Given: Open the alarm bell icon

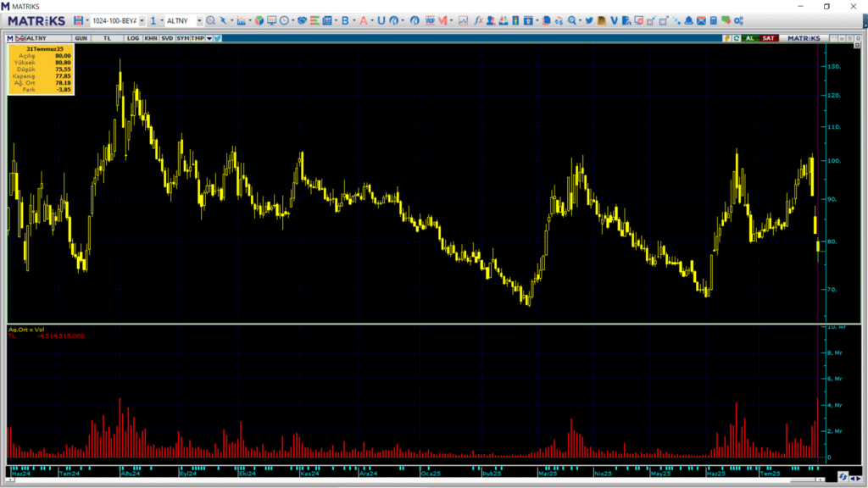Looking at the screenshot, I should point(688,20).
